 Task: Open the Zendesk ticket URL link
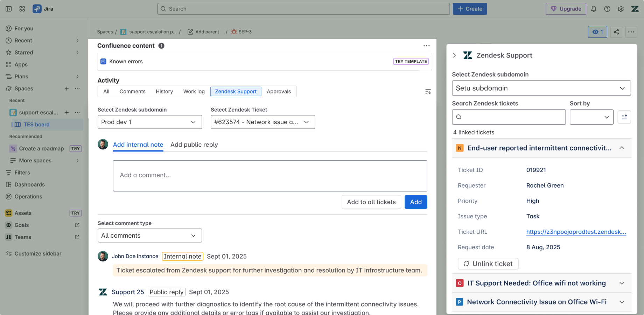pyautogui.click(x=576, y=232)
